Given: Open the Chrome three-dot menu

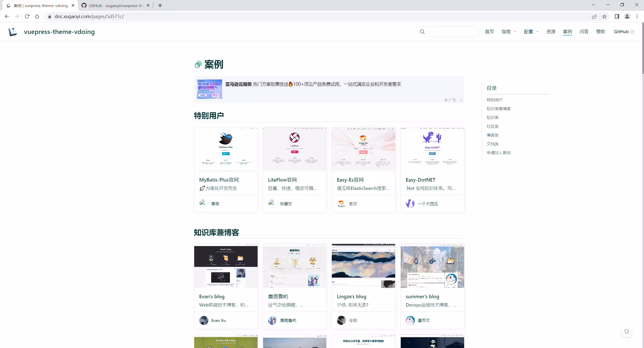Looking at the screenshot, I should (637, 16).
